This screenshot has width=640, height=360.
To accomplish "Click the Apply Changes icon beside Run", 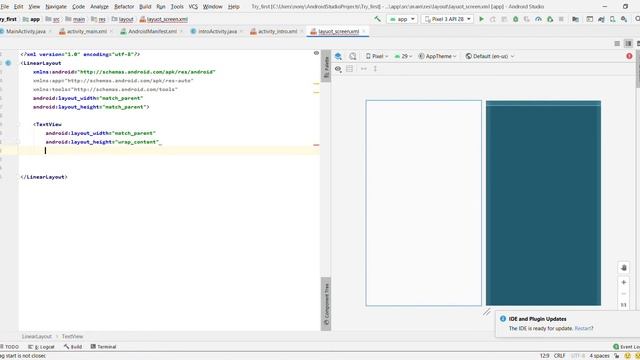I will point(493,19).
